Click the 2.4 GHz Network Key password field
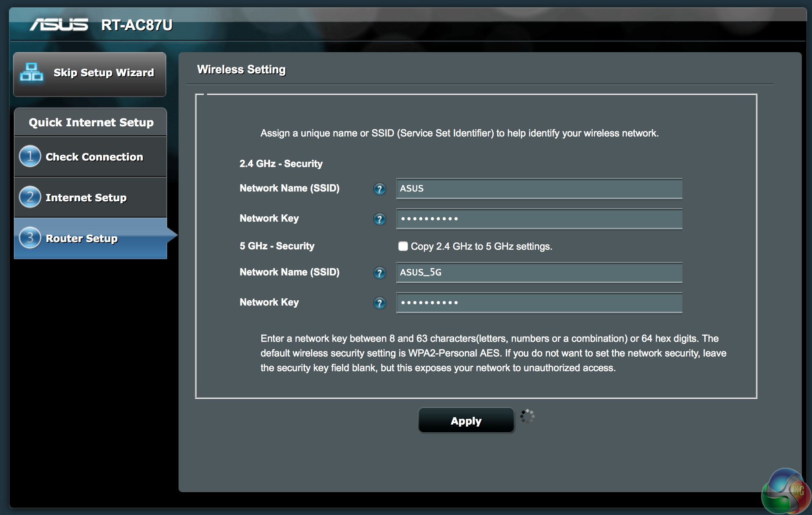This screenshot has height=515, width=812. [539, 219]
